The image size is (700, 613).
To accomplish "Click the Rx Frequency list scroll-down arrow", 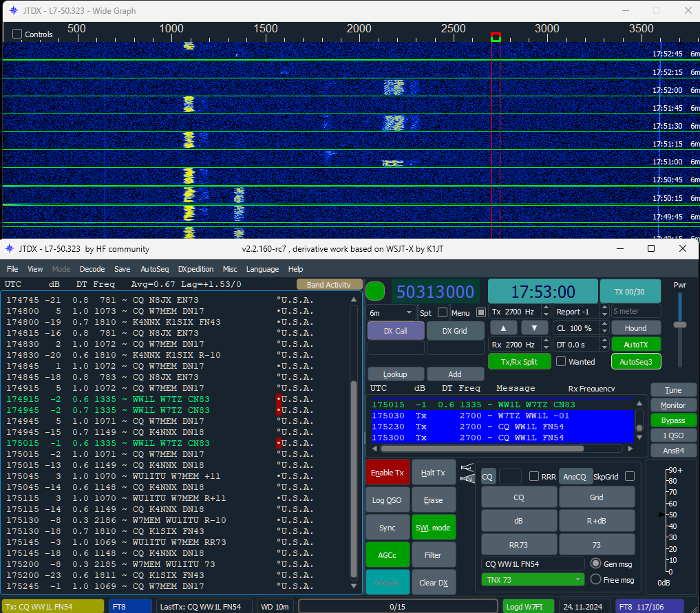I will click(639, 438).
